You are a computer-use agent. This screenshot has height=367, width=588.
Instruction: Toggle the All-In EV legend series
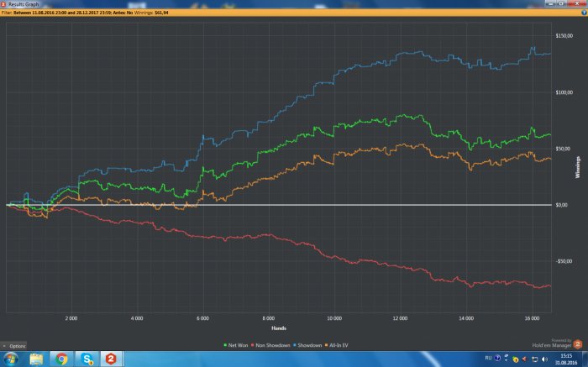pyautogui.click(x=336, y=345)
